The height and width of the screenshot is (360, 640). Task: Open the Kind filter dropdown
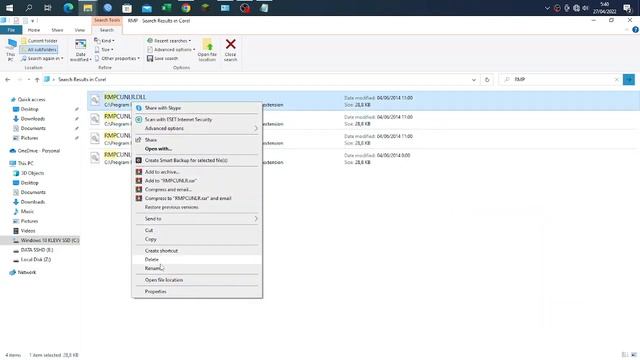[104, 41]
